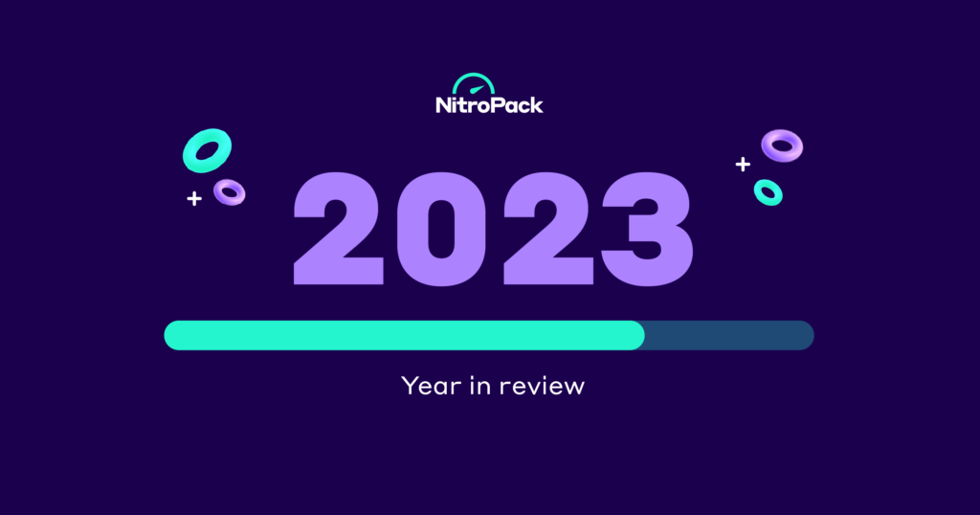Click the "Pack" part of the logo
Viewport: 980px width, 515px height.
pyautogui.click(x=517, y=105)
